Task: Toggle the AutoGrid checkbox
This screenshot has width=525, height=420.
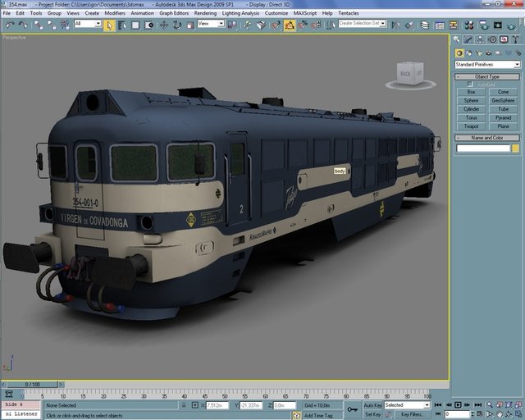Action: tap(470, 84)
